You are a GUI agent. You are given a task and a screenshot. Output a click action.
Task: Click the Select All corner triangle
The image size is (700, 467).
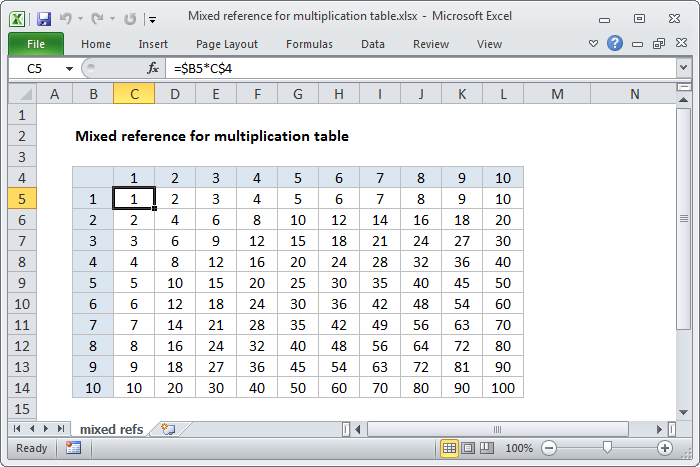tap(22, 94)
